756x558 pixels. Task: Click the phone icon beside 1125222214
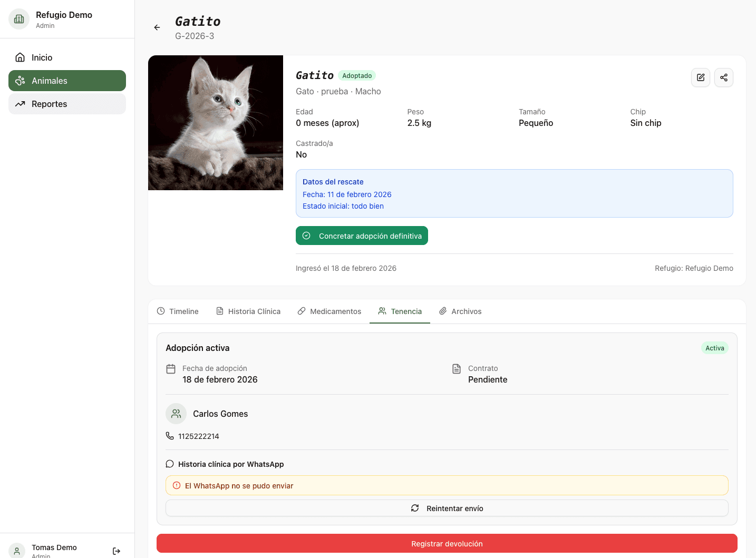pos(169,436)
